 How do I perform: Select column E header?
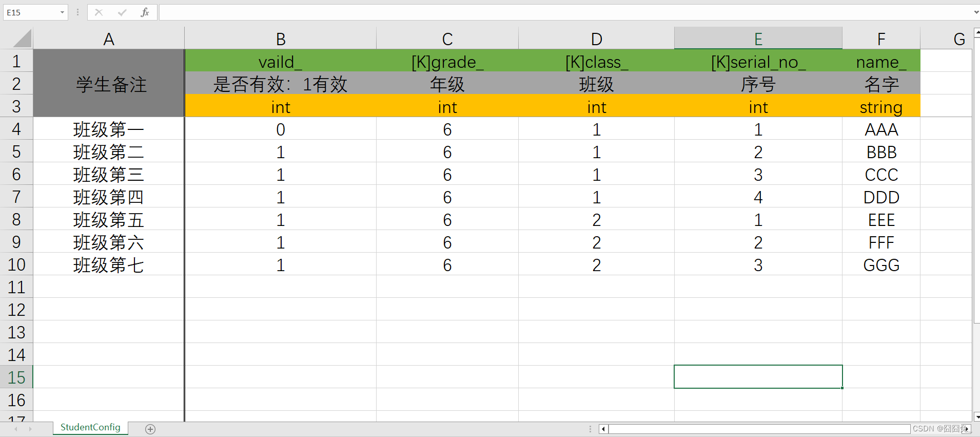[758, 39]
